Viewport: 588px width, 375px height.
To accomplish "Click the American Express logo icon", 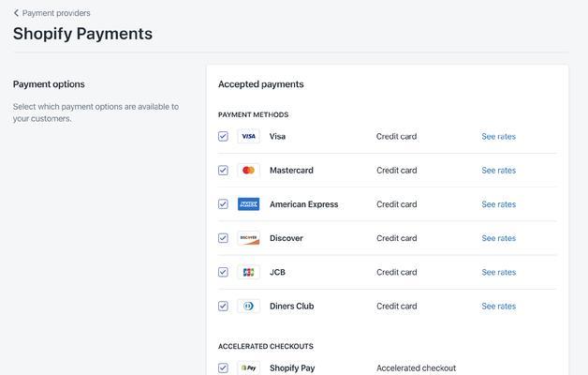I will click(249, 204).
